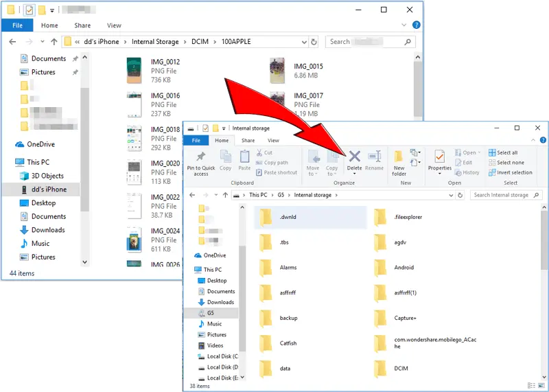The image size is (549, 392).
Task: Switch to large icons view in status bar
Action: pyautogui.click(x=541, y=386)
